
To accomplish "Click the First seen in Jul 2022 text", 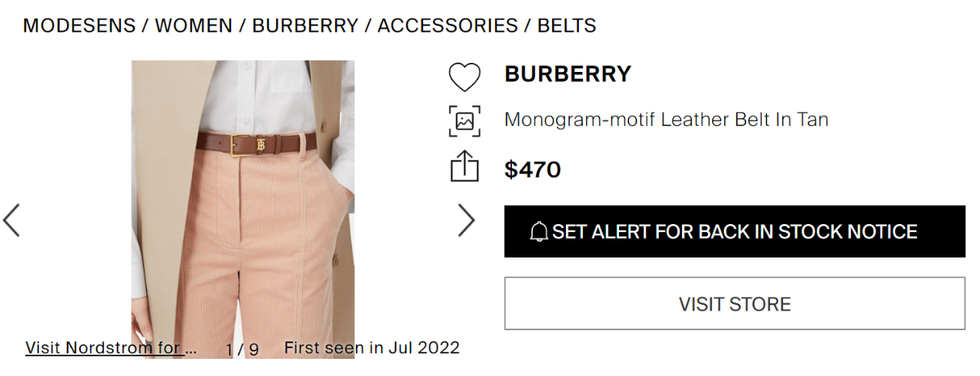I will click(x=372, y=348).
